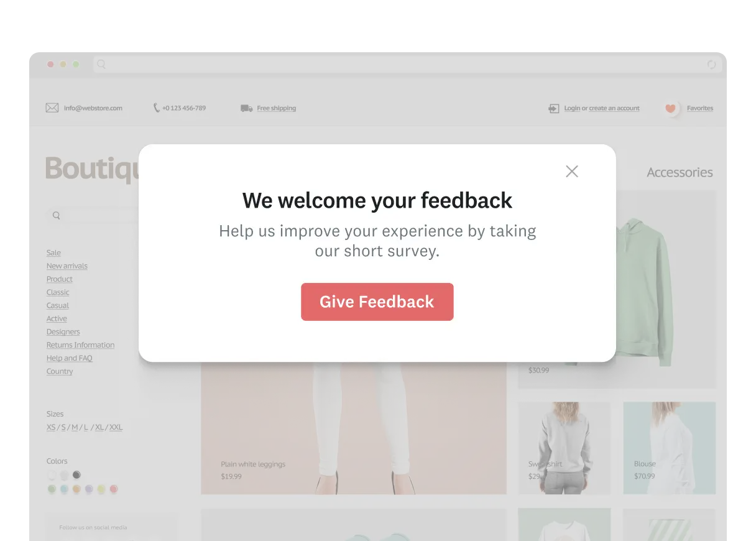This screenshot has width=756, height=541.
Task: Click the phone icon by +0 123 456-789
Action: (x=157, y=108)
